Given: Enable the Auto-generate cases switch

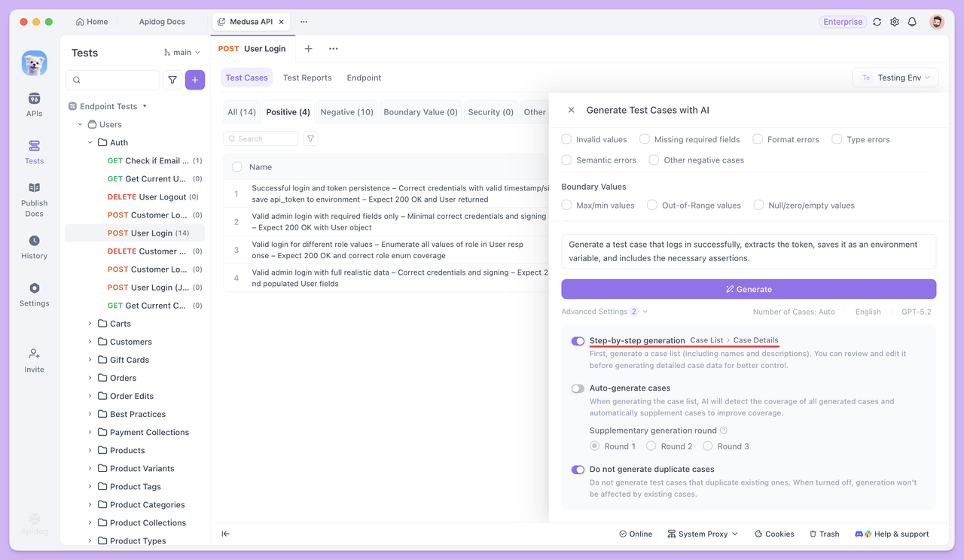Looking at the screenshot, I should click(x=578, y=388).
